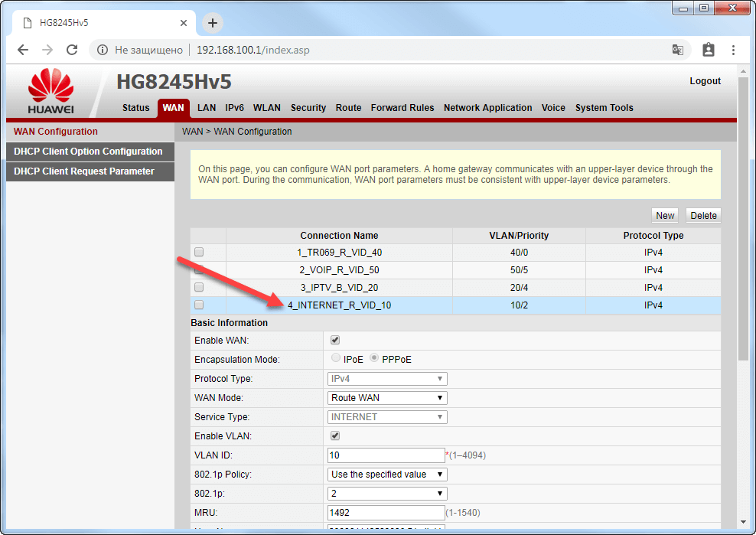
Task: Toggle the Enable WAN checkbox
Action: point(334,340)
